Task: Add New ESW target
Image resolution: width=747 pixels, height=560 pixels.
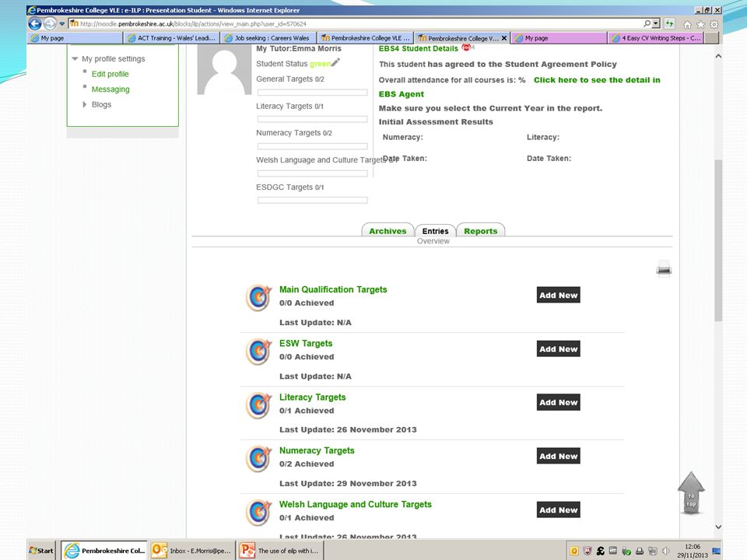Action: (559, 349)
